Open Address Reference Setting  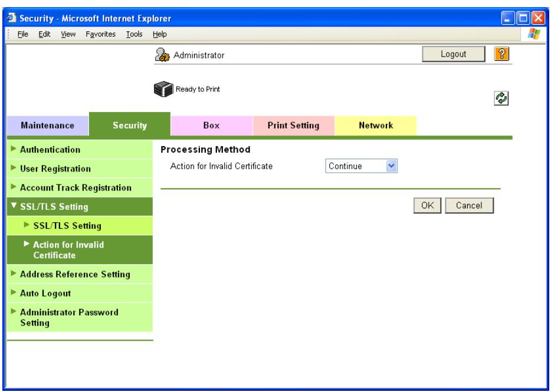pyautogui.click(x=80, y=274)
